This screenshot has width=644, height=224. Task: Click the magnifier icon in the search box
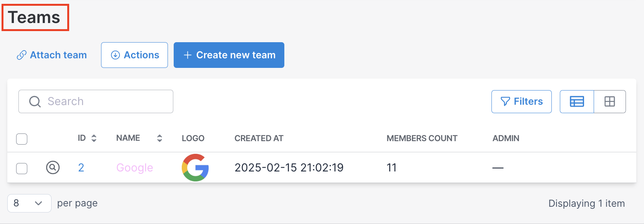coord(35,102)
